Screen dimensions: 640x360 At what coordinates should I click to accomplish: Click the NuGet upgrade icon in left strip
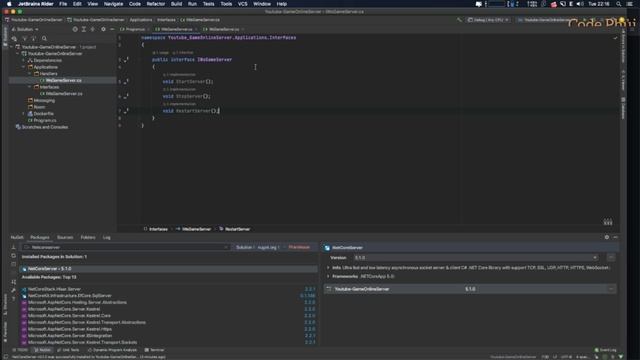13,247
